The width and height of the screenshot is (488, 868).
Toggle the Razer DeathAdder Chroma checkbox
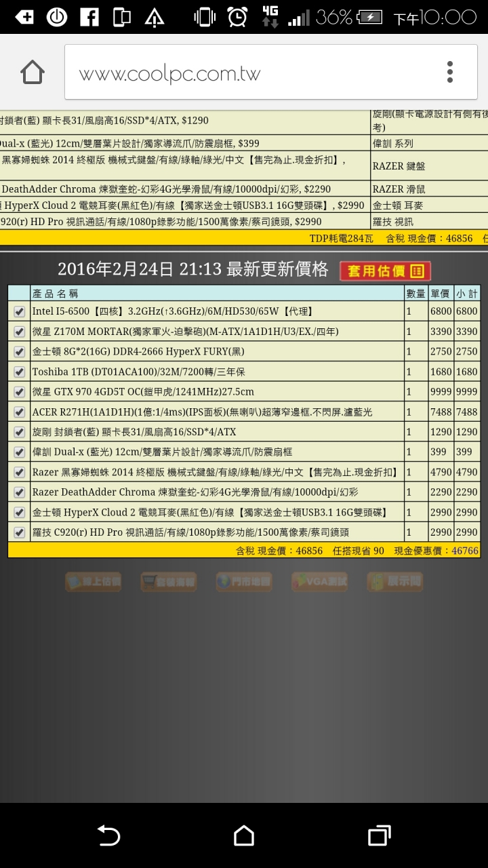19,492
